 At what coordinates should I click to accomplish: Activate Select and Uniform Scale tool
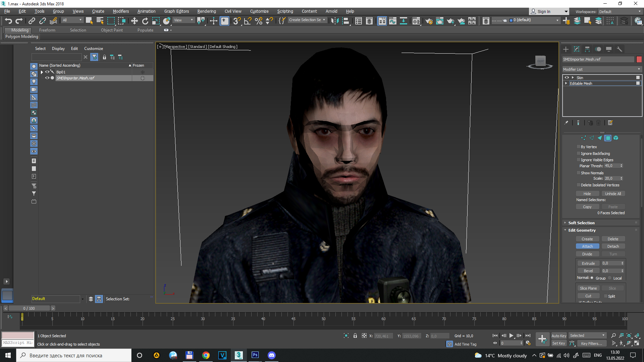[156, 21]
